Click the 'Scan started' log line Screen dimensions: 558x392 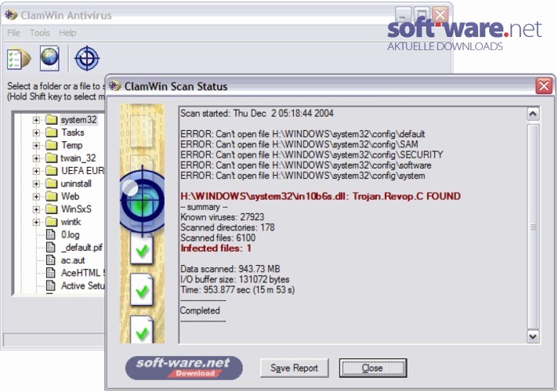point(257,114)
